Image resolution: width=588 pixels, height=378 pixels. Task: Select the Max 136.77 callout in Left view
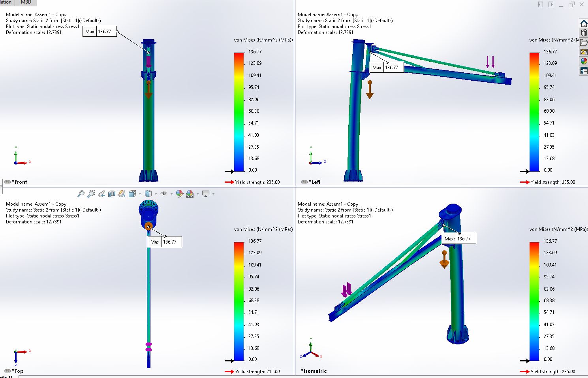point(387,67)
